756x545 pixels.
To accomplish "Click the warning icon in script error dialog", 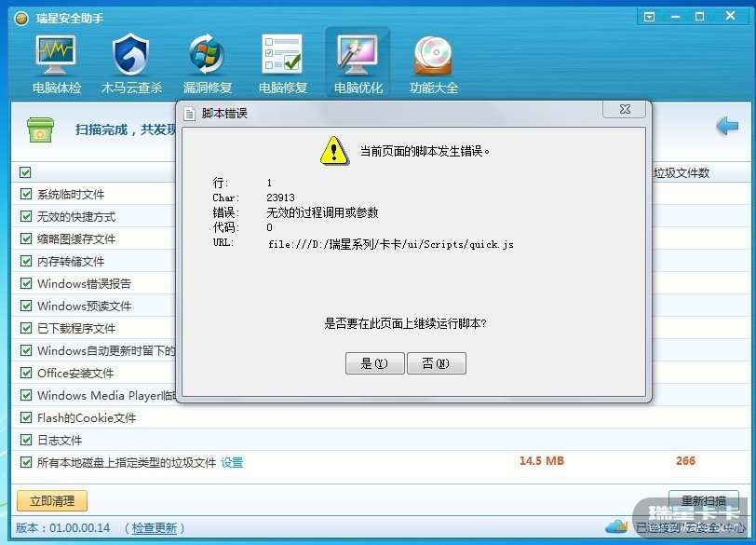I will [334, 151].
